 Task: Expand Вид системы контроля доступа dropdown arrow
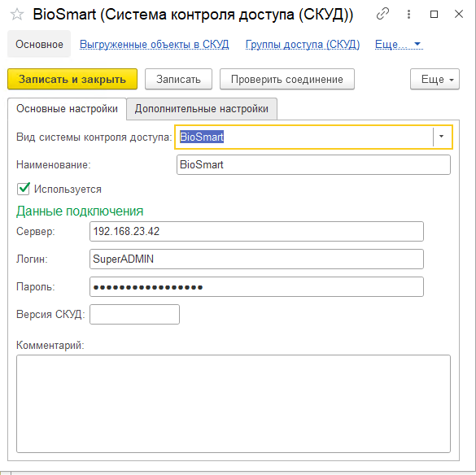pyautogui.click(x=441, y=137)
